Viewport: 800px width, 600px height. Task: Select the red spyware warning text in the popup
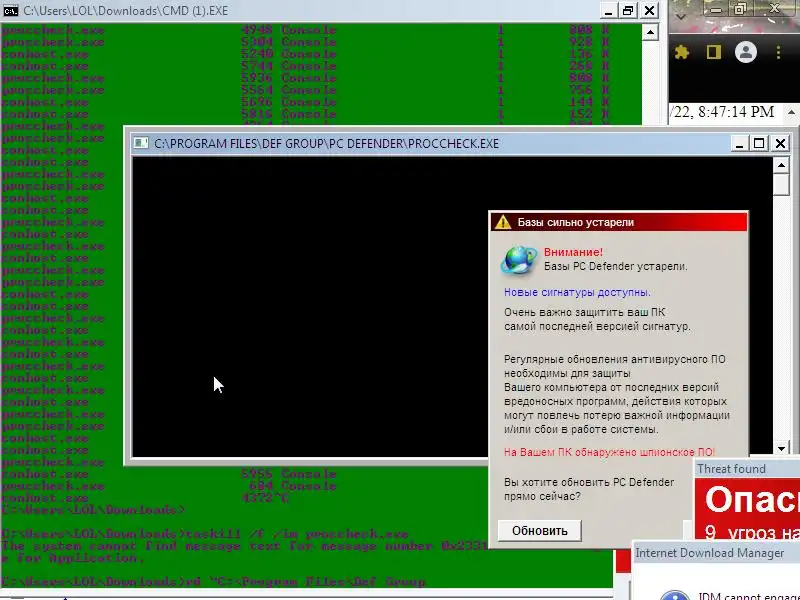click(x=609, y=452)
